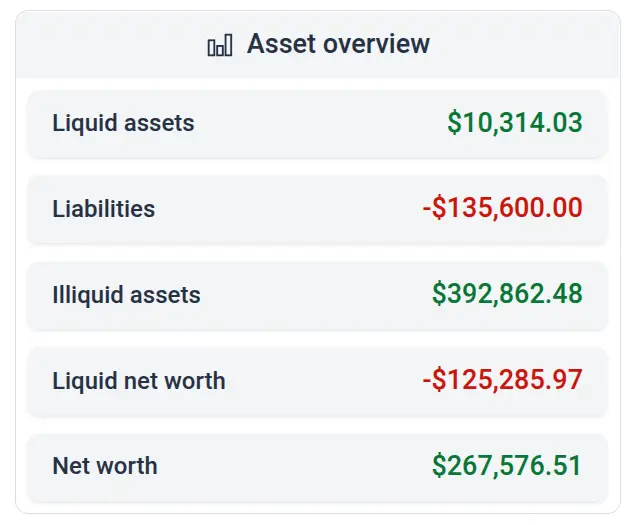
Task: Select the Liabilities label
Action: coord(103,209)
